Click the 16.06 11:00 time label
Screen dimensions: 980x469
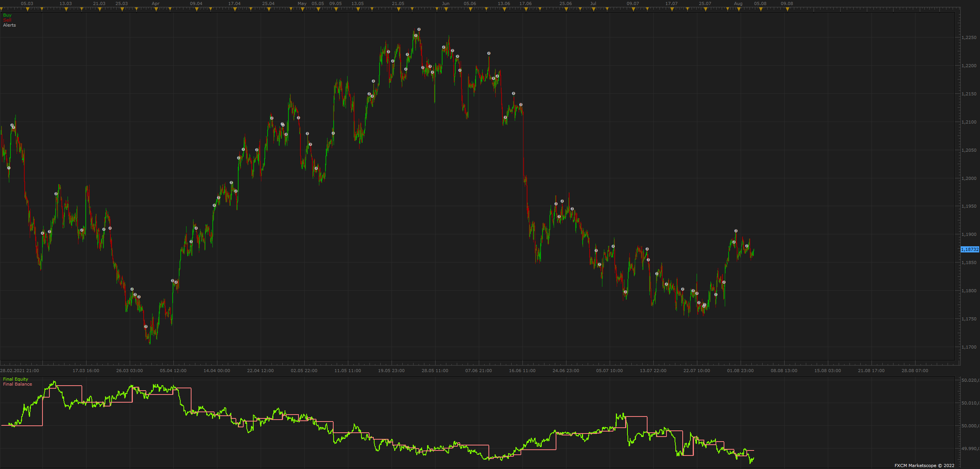click(522, 371)
